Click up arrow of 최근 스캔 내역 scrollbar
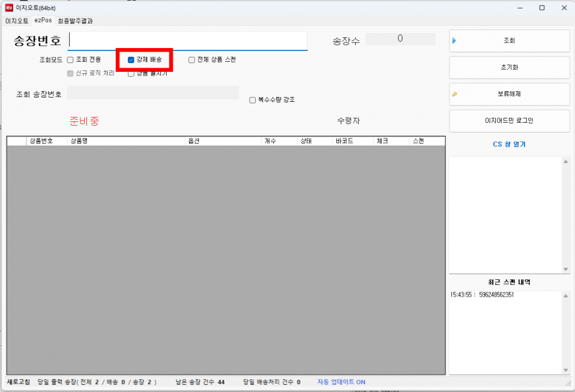 click(x=566, y=296)
